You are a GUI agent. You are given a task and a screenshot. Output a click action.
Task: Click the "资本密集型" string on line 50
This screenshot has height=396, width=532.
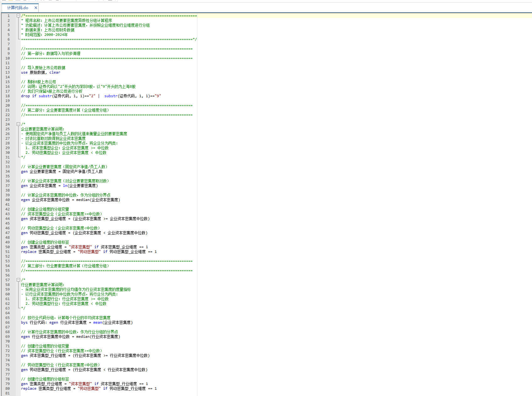coord(80,247)
